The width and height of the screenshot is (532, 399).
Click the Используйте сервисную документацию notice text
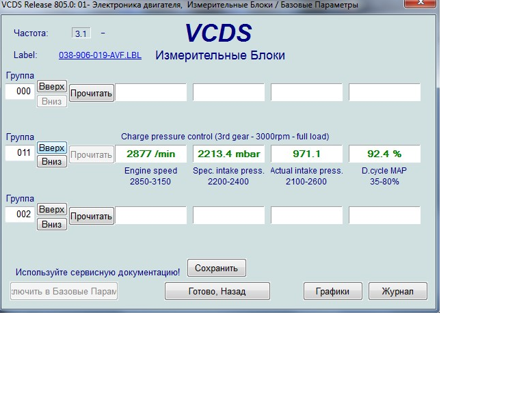coord(98,272)
